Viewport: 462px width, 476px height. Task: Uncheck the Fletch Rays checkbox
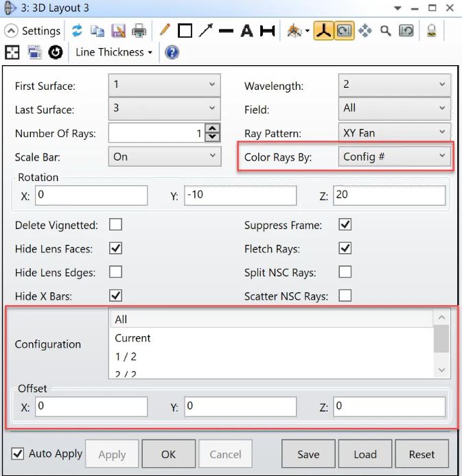345,248
